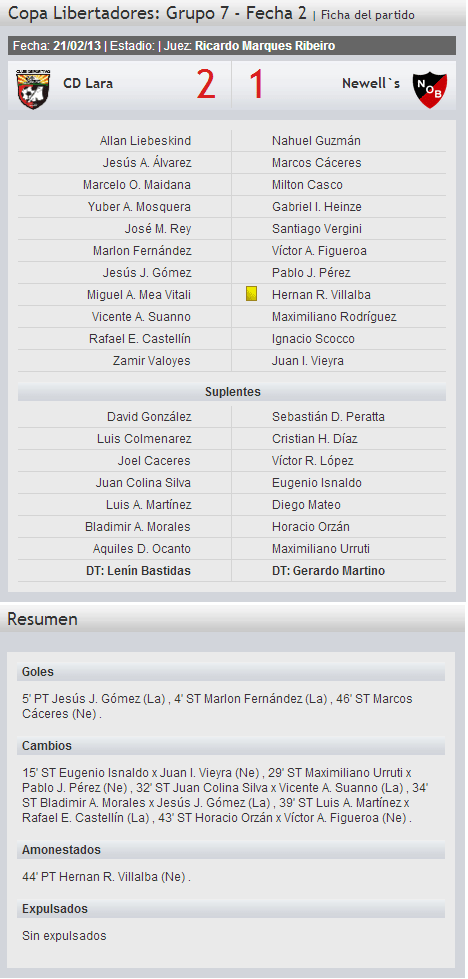Click the Amonestados header bar
This screenshot has width=468, height=979.
point(231,850)
